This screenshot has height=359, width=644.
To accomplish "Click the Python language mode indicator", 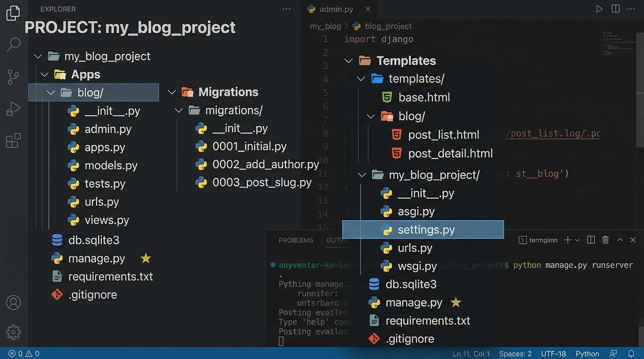I will click(587, 354).
